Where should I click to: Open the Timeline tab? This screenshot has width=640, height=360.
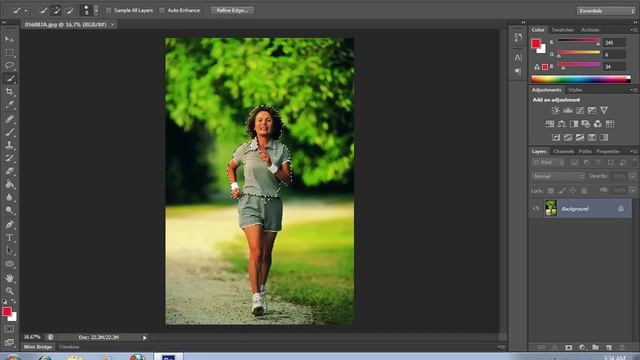point(69,347)
